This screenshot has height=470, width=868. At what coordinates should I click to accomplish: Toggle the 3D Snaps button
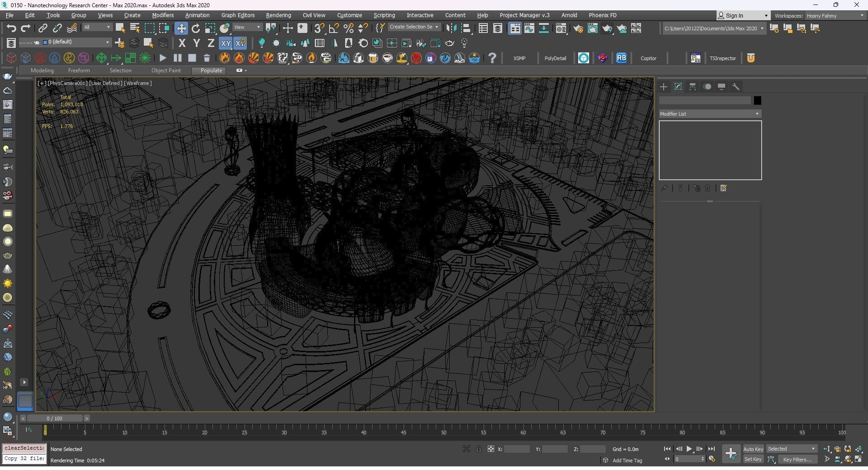[x=319, y=28]
